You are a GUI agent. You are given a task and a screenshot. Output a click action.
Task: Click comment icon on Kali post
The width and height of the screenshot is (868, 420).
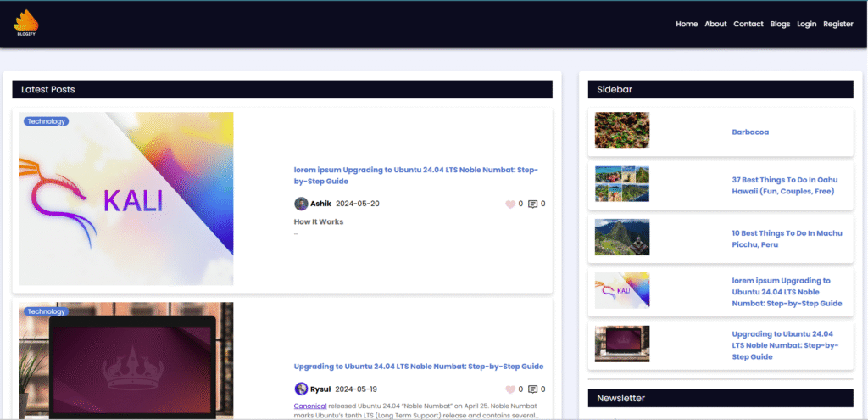click(x=533, y=204)
